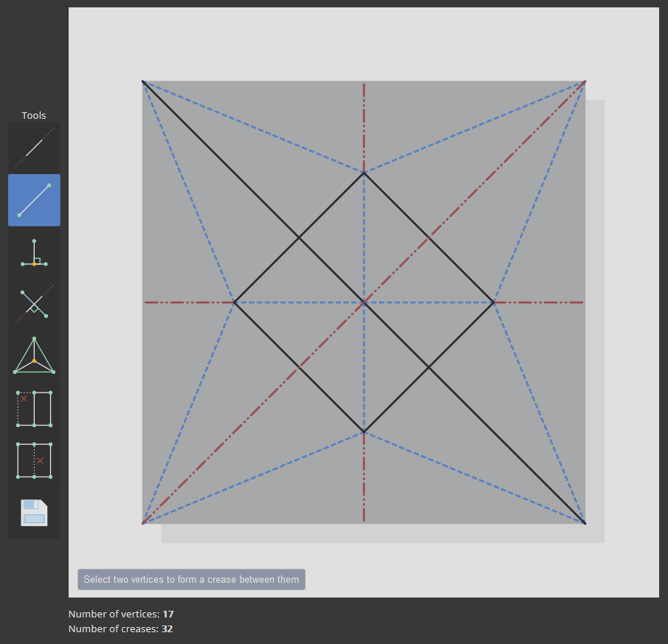The width and height of the screenshot is (668, 644).
Task: Click the top vertex of inner diamond
Action: [364, 173]
